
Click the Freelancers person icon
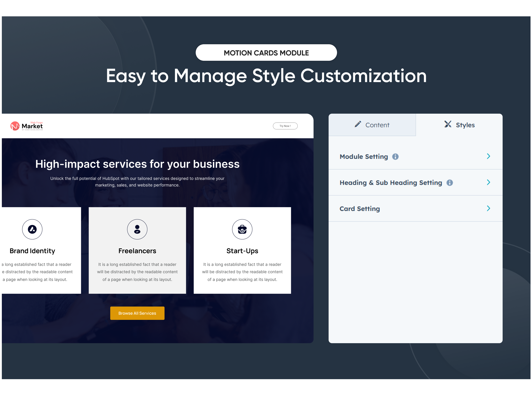(137, 229)
